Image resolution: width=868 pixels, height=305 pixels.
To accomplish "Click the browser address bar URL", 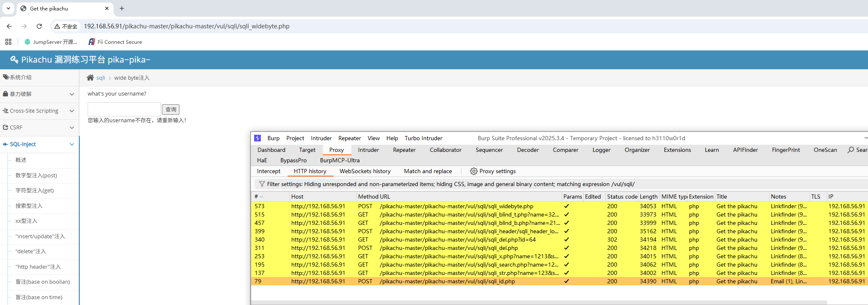I will click(x=187, y=26).
